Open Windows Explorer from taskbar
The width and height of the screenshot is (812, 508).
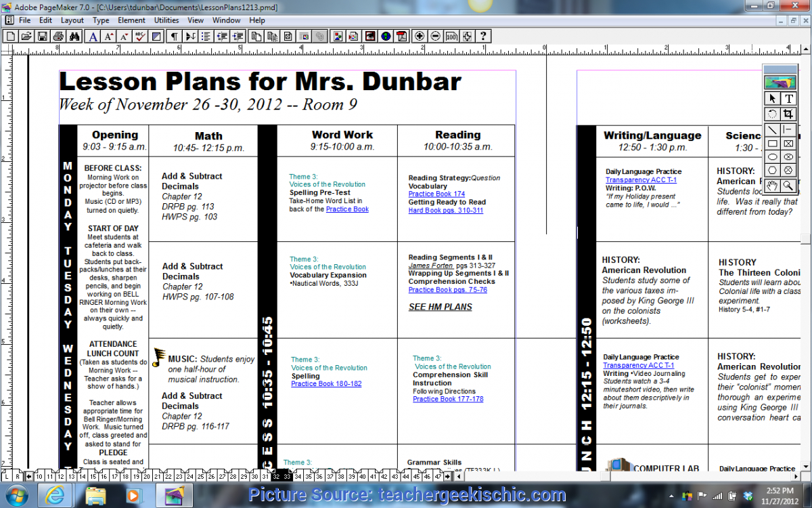coord(96,495)
